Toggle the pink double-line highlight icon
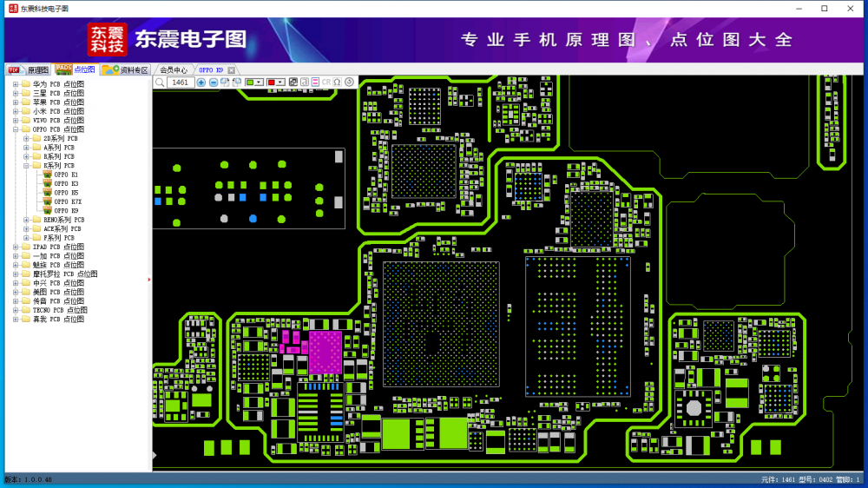The width and height of the screenshot is (868, 488). pos(315,82)
